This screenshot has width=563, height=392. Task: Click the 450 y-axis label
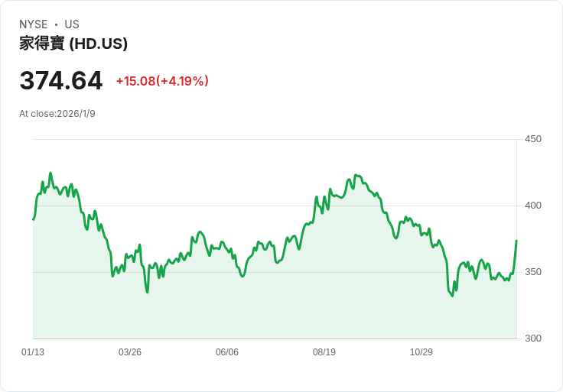(533, 139)
